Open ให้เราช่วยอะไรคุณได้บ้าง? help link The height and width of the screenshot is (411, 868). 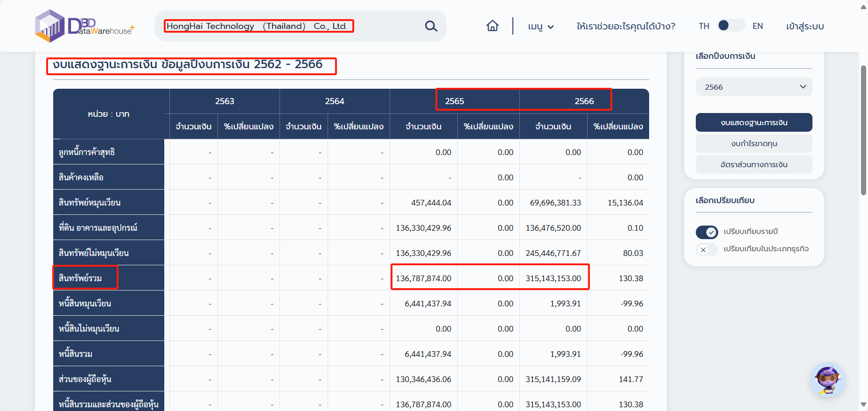tap(626, 26)
